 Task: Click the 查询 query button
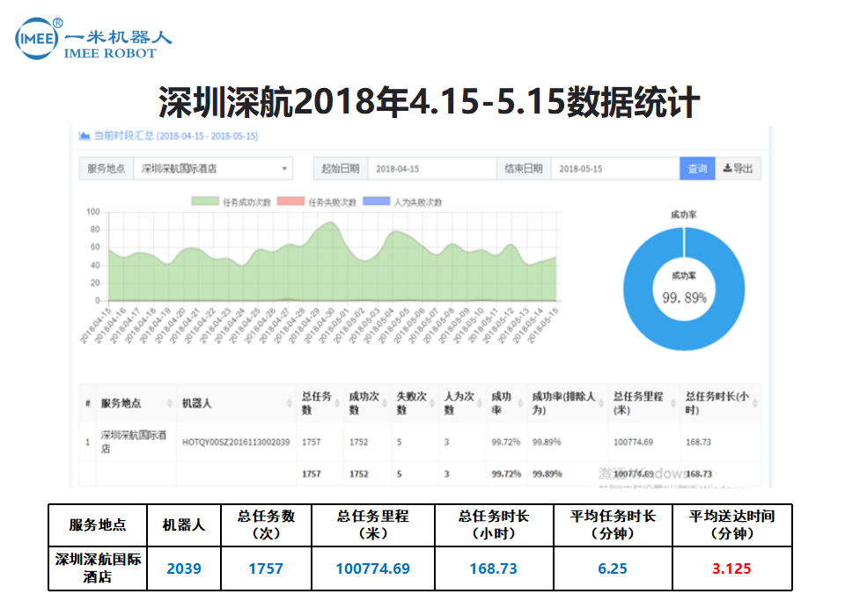pos(697,169)
